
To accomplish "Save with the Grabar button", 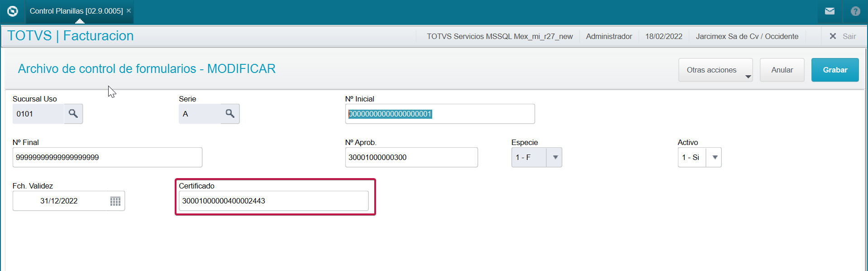I will pos(835,70).
